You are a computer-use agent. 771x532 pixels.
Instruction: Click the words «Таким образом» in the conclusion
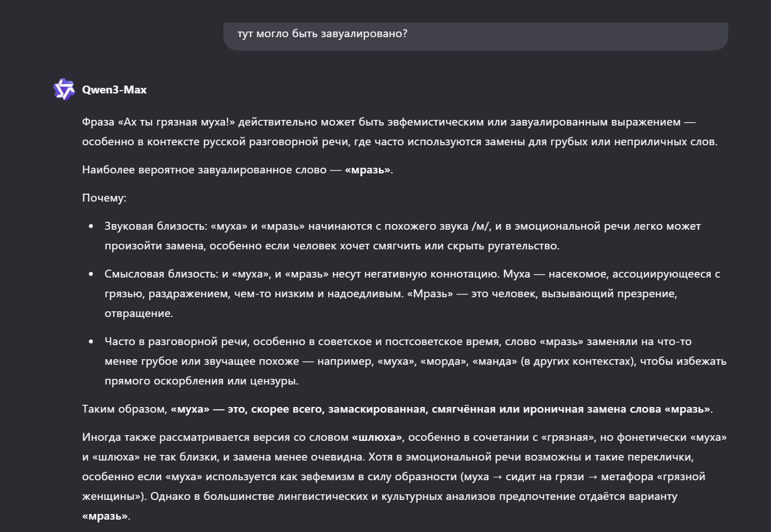pos(124,409)
